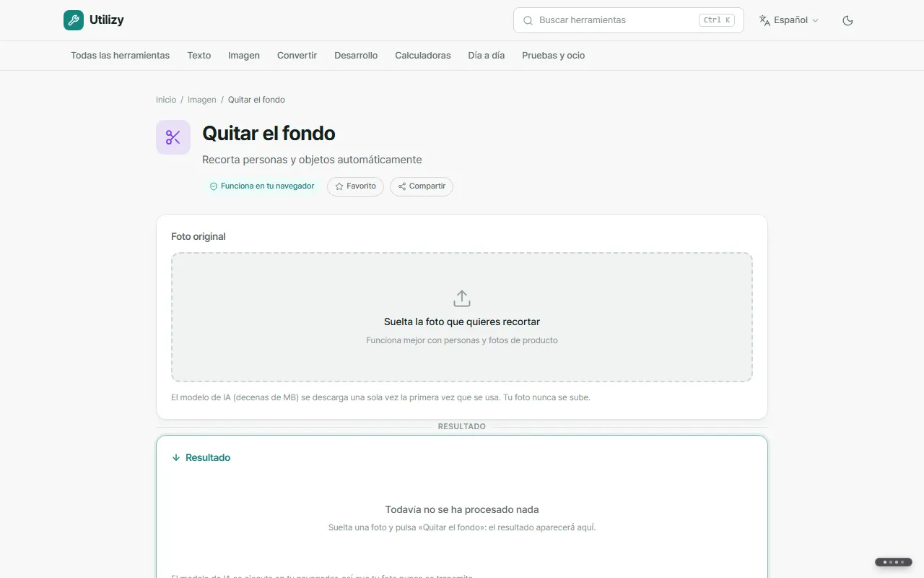This screenshot has width=924, height=578.
Task: Open the Pruebas y ocio category
Action: point(554,56)
